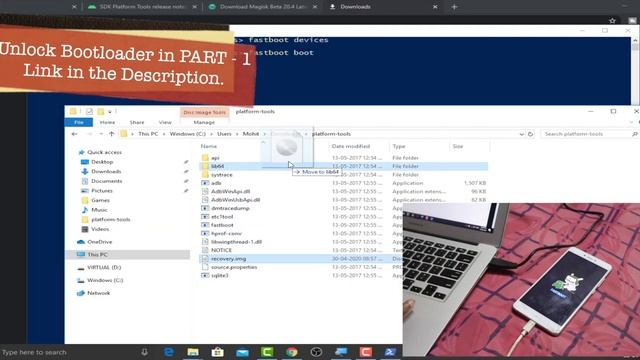The width and height of the screenshot is (640, 360).
Task: Open the Manage ribbon tab
Action: [x=204, y=122]
